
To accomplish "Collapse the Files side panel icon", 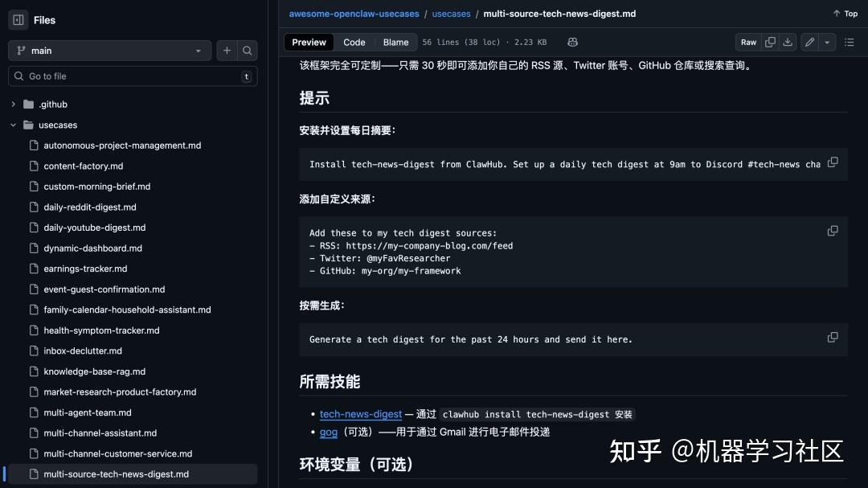I will tap(18, 20).
